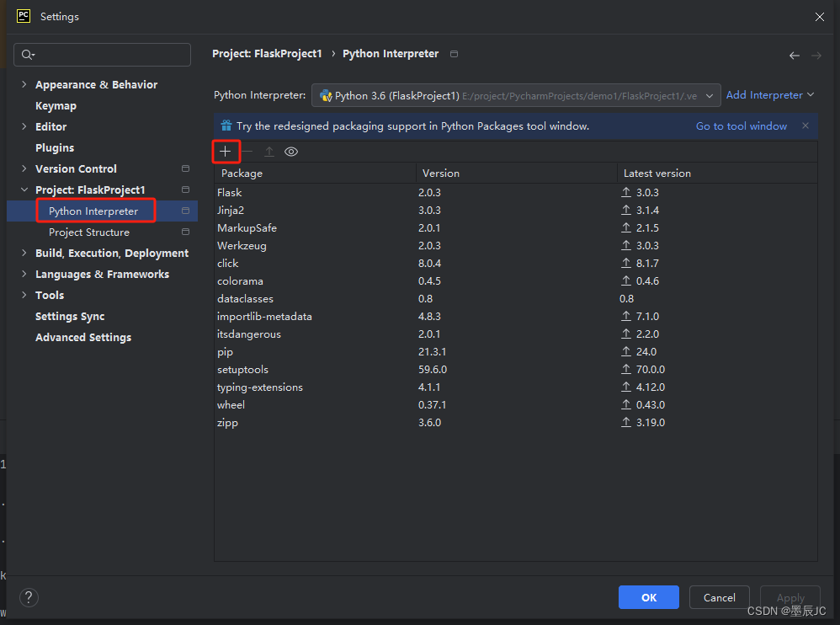Select the typing-extensions package row
Viewport: 840px width, 625px height.
[x=516, y=387]
